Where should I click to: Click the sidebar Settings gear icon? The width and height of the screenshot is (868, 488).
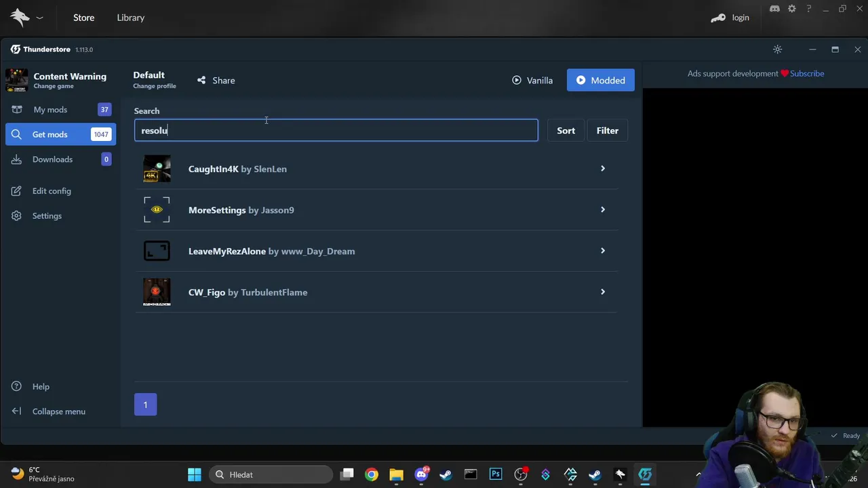(16, 216)
